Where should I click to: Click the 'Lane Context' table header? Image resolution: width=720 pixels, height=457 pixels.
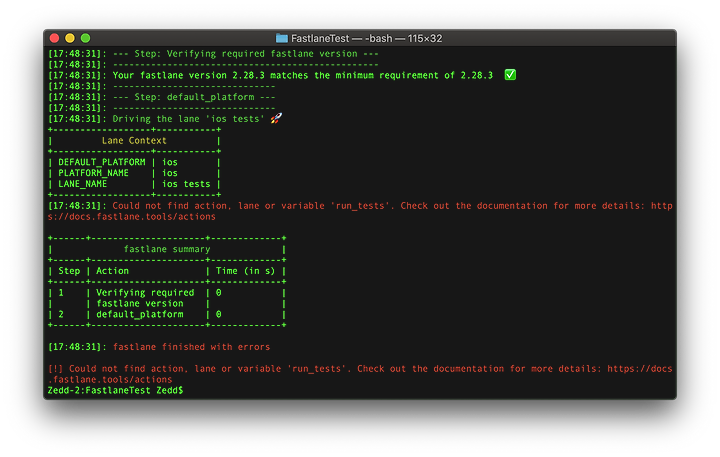click(134, 141)
